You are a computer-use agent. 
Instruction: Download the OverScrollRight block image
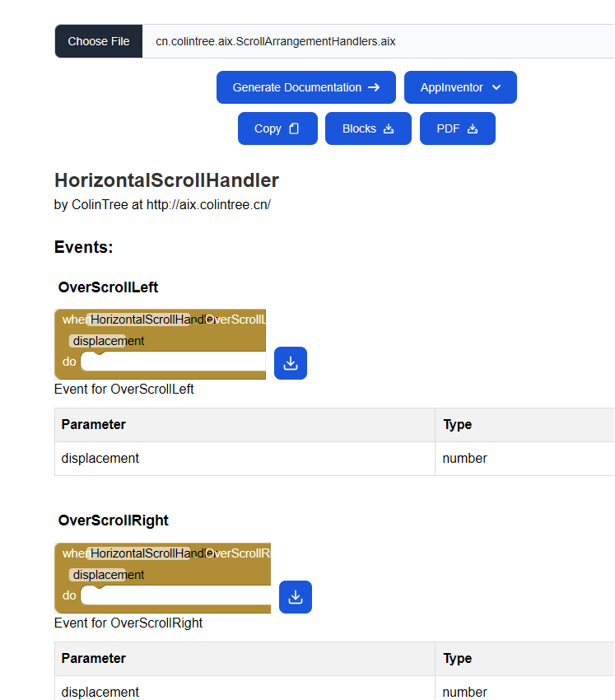[295, 597]
